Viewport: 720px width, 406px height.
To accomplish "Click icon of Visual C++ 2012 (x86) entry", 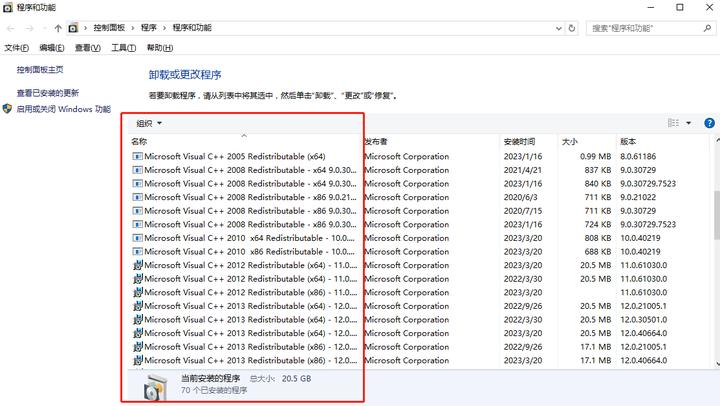I will coord(137,292).
